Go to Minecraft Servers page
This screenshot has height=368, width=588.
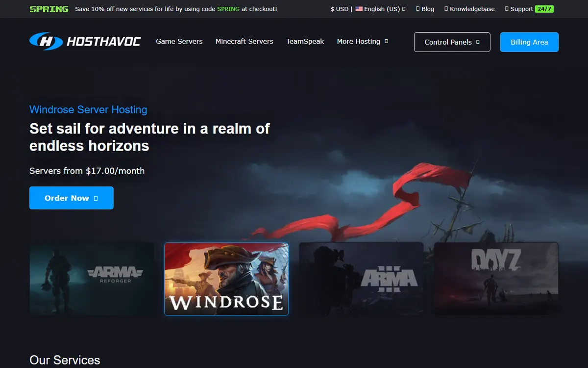[x=245, y=42]
